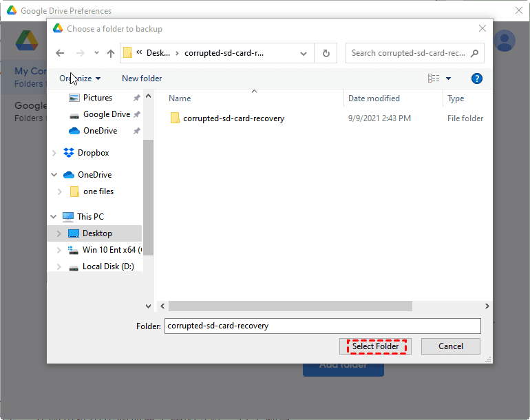The height and width of the screenshot is (420, 530).
Task: Open the Organize menu
Action: coord(80,78)
